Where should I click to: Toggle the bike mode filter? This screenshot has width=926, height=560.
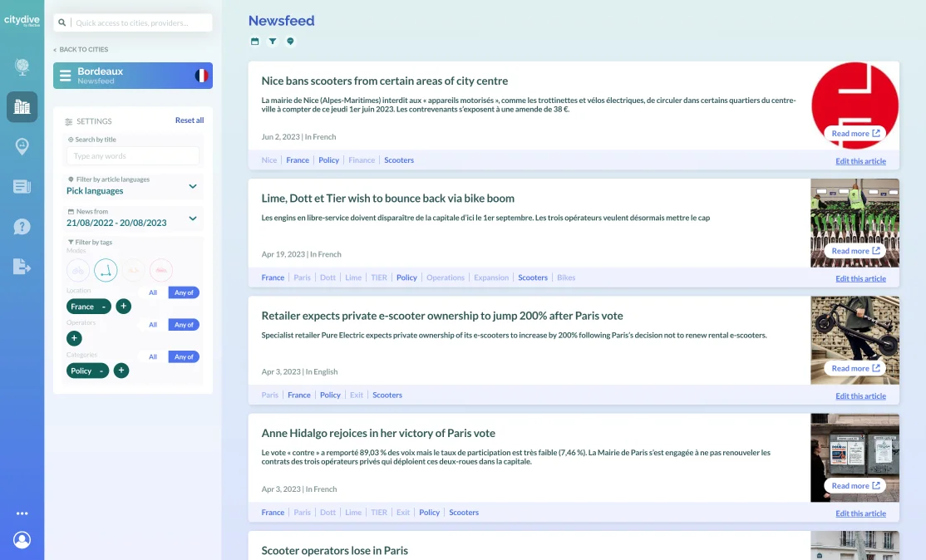[x=78, y=270]
